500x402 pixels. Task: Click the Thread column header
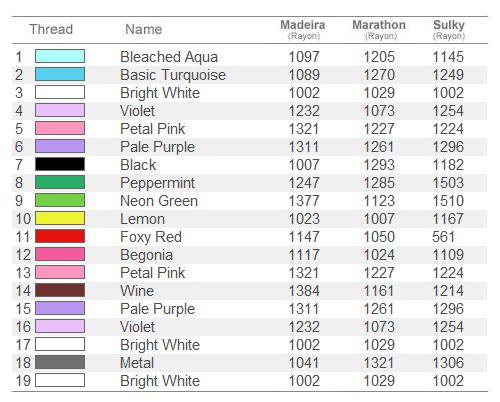tap(51, 29)
